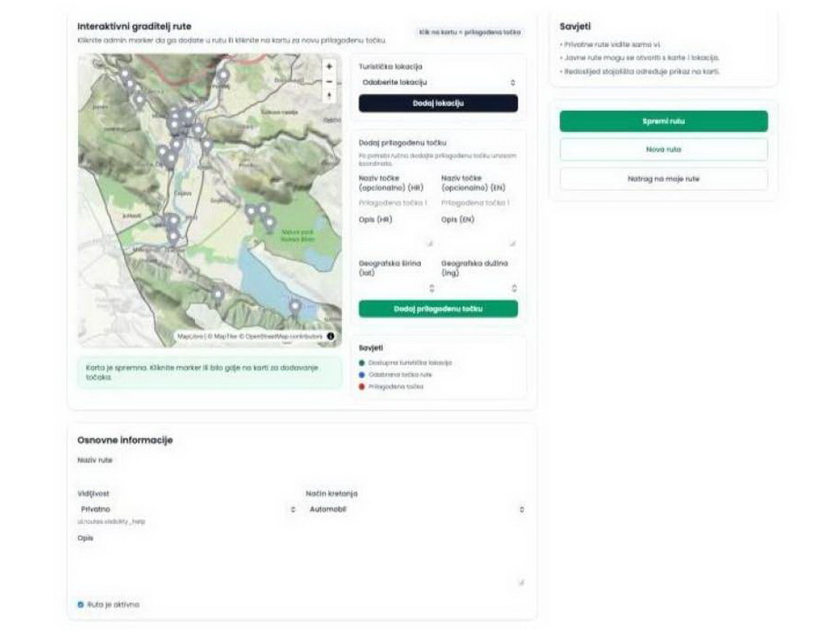Open the MapLibre attribution link
The width and height of the screenshot is (840, 630).
tap(190, 336)
